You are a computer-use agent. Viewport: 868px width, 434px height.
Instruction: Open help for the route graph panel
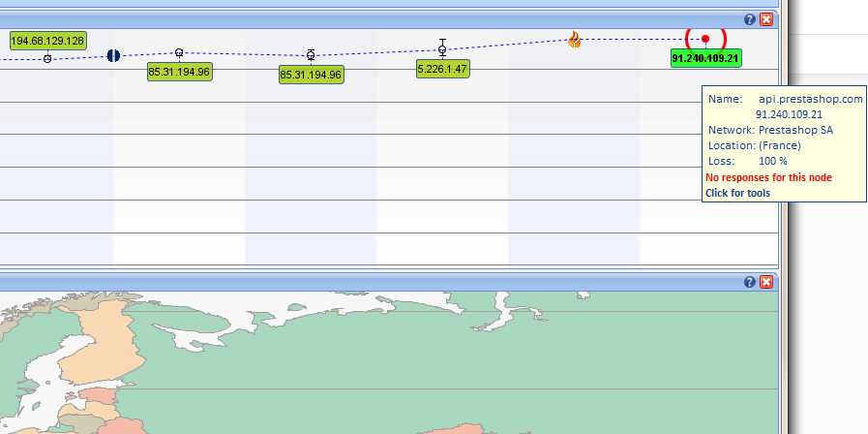click(750, 20)
